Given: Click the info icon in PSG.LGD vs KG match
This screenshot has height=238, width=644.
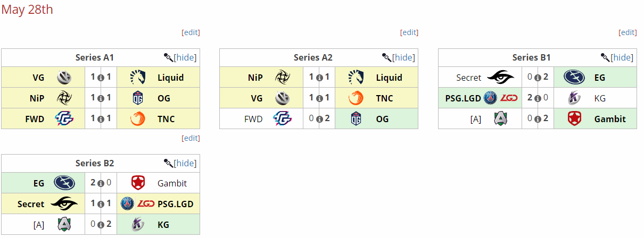Looking at the screenshot, I should pyautogui.click(x=538, y=99).
